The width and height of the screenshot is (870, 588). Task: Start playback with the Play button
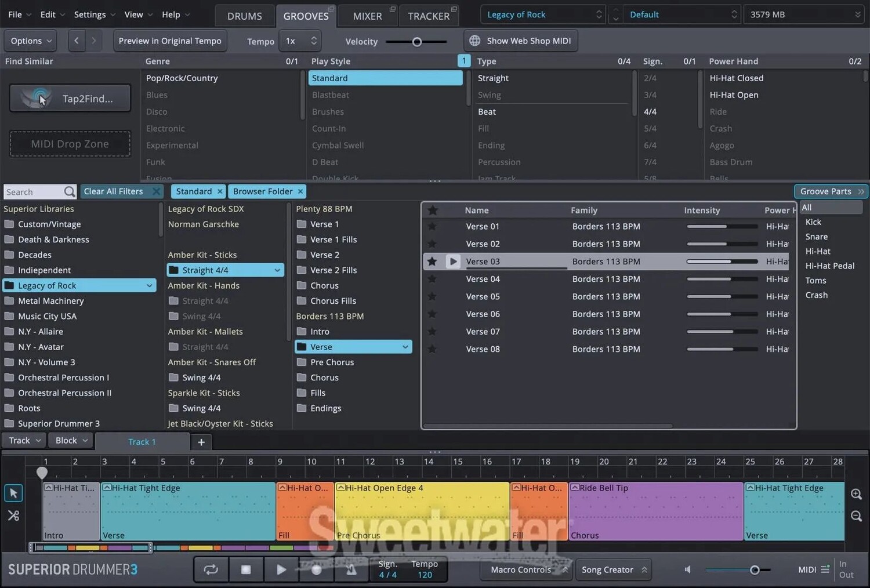281,569
